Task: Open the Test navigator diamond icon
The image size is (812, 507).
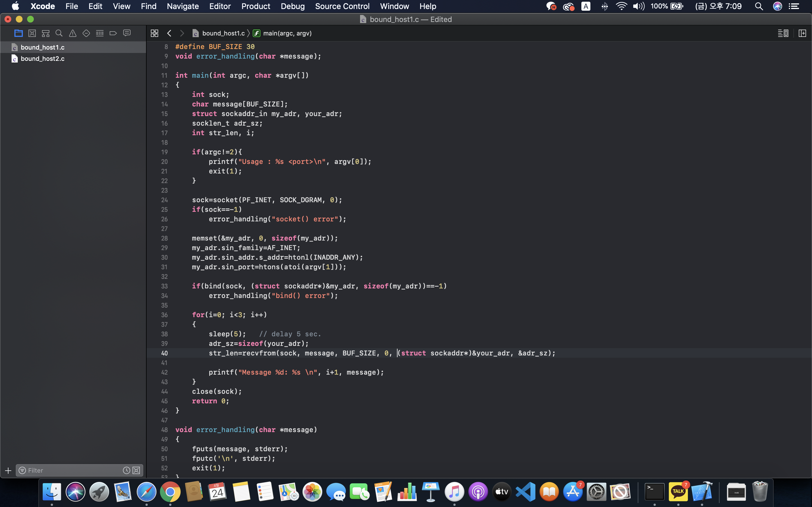Action: (x=86, y=33)
